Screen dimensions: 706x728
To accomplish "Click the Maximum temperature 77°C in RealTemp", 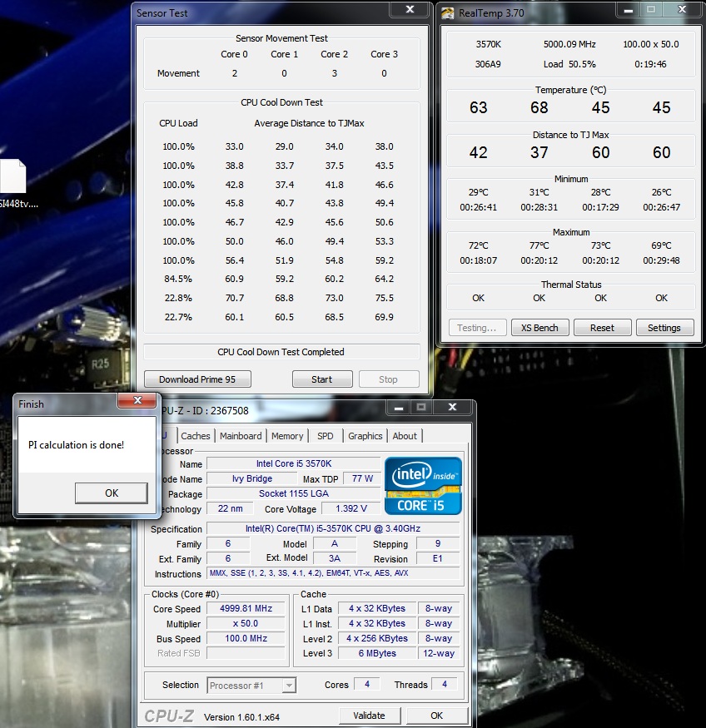I will [x=539, y=245].
